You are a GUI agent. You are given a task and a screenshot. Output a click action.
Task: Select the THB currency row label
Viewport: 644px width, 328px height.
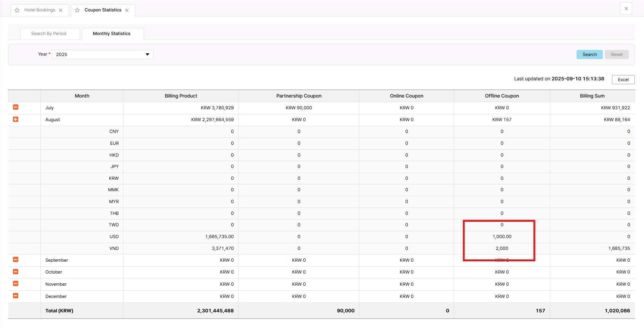click(x=114, y=213)
